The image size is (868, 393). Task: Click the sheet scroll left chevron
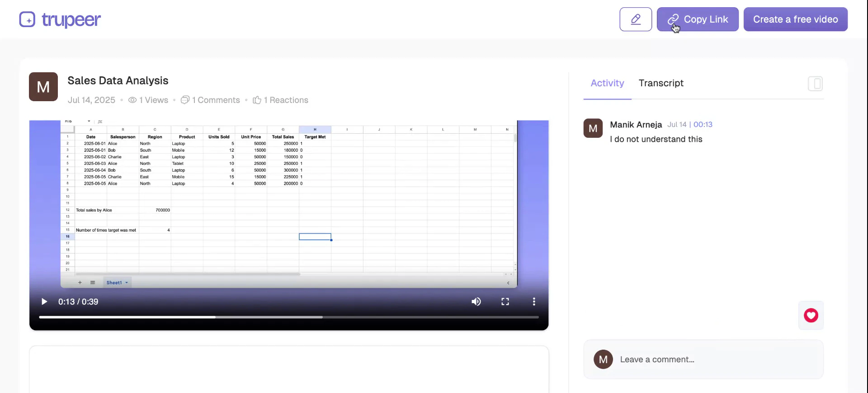(508, 283)
